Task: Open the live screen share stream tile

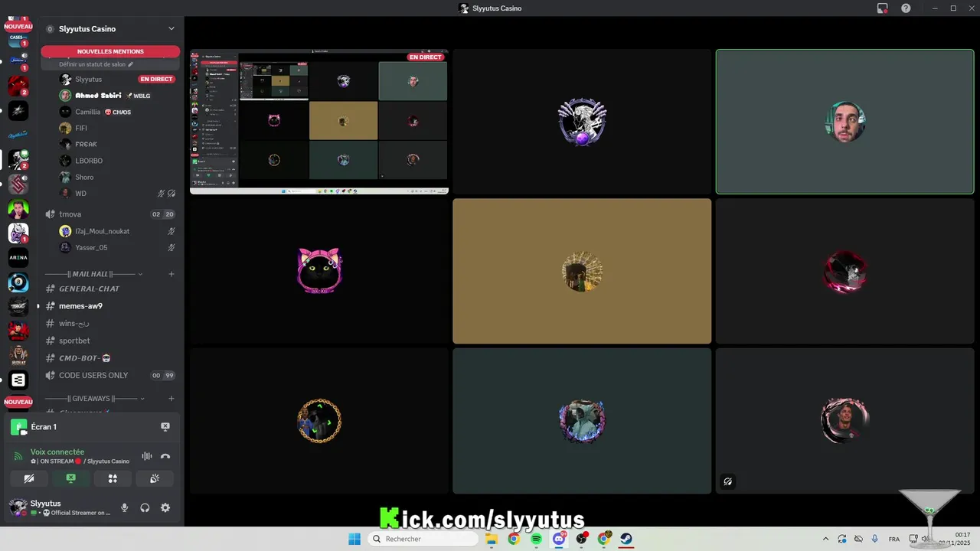Action: pos(319,122)
